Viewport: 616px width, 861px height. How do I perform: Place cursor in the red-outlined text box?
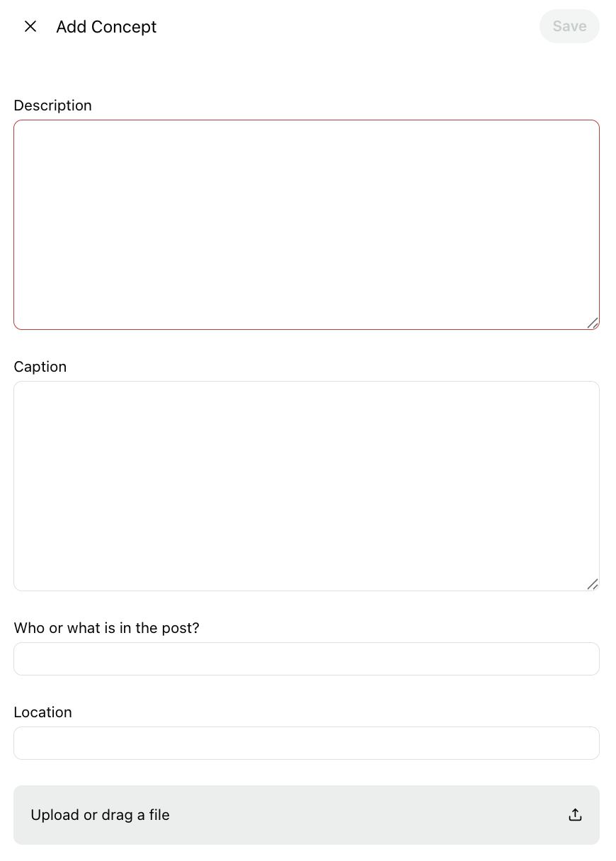tap(307, 224)
